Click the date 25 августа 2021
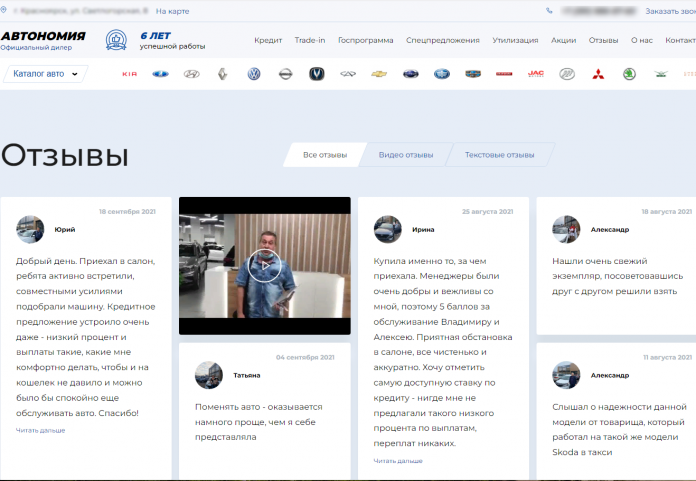Screen dimensions: 696x481 (x=487, y=212)
